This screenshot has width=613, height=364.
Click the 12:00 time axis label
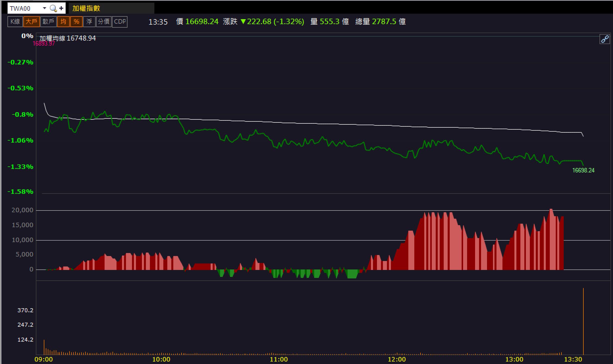(397, 360)
